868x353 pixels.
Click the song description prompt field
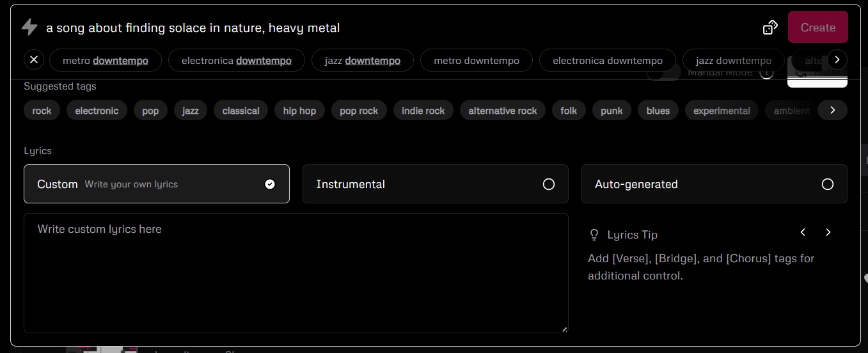[384, 27]
